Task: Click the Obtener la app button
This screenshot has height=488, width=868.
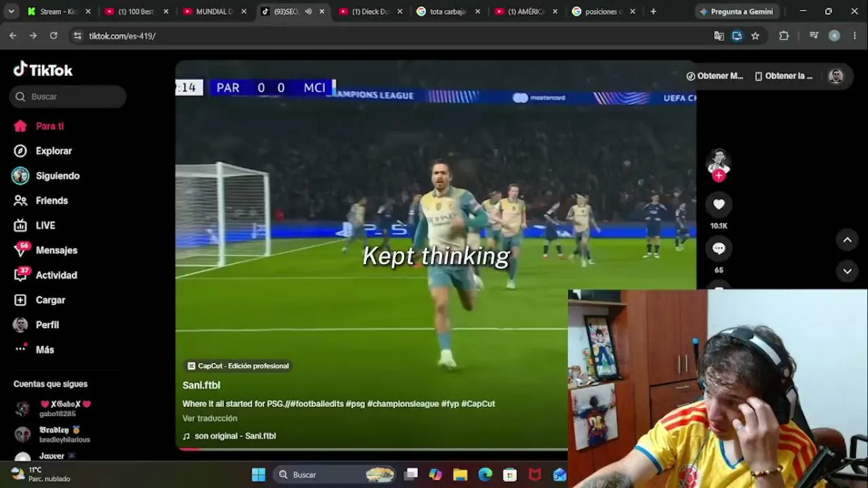Action: pyautogui.click(x=784, y=76)
